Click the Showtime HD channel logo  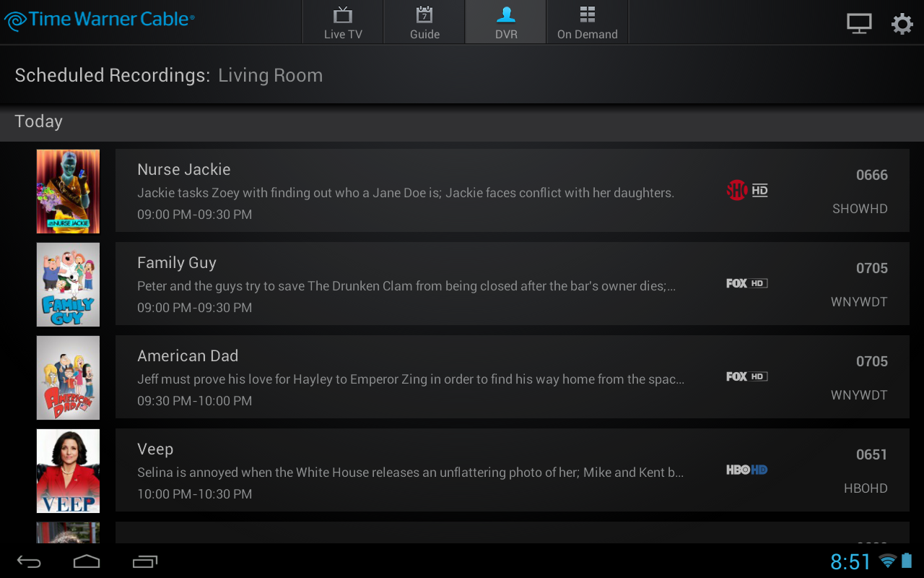coord(747,191)
